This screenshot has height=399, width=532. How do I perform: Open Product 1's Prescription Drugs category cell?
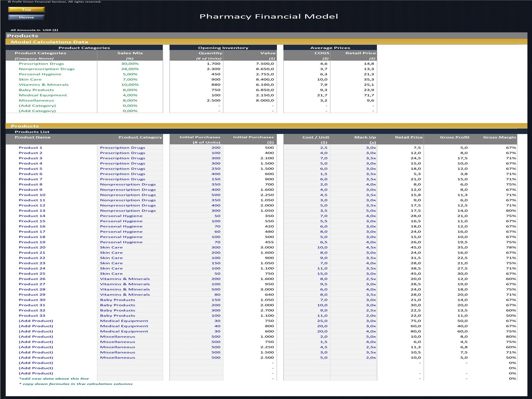(123, 148)
